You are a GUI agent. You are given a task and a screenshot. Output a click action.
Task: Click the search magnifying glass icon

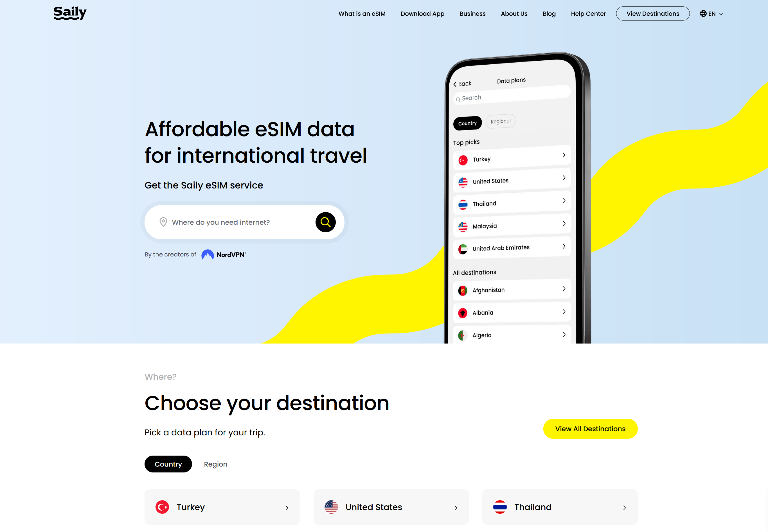[x=325, y=222]
